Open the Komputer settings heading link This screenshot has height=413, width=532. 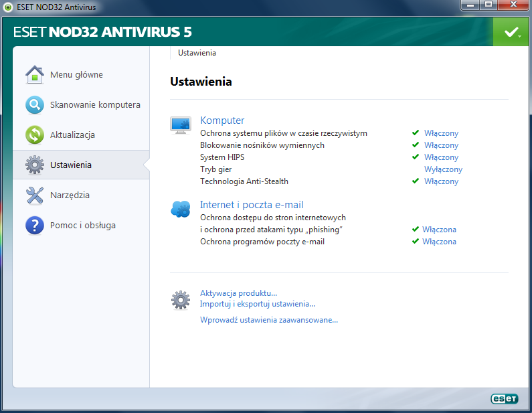[x=222, y=120]
